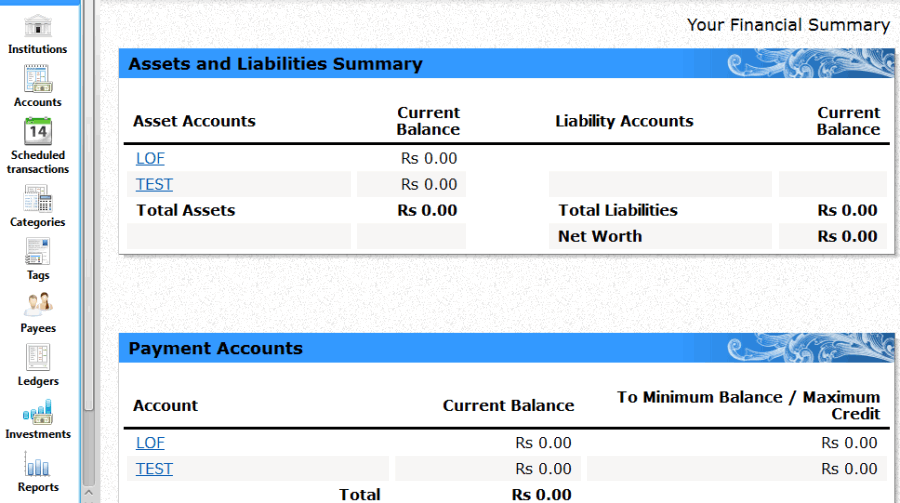This screenshot has width=900, height=503.
Task: Select Payment Accounts Total Rs 0.00 value
Action: click(541, 494)
